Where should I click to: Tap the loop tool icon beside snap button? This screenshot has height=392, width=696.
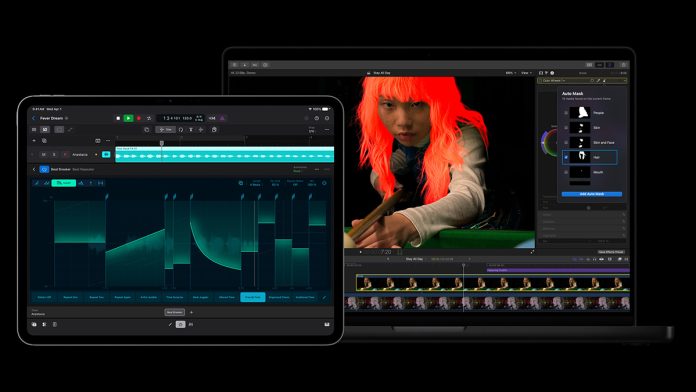pyautogui.click(x=181, y=130)
